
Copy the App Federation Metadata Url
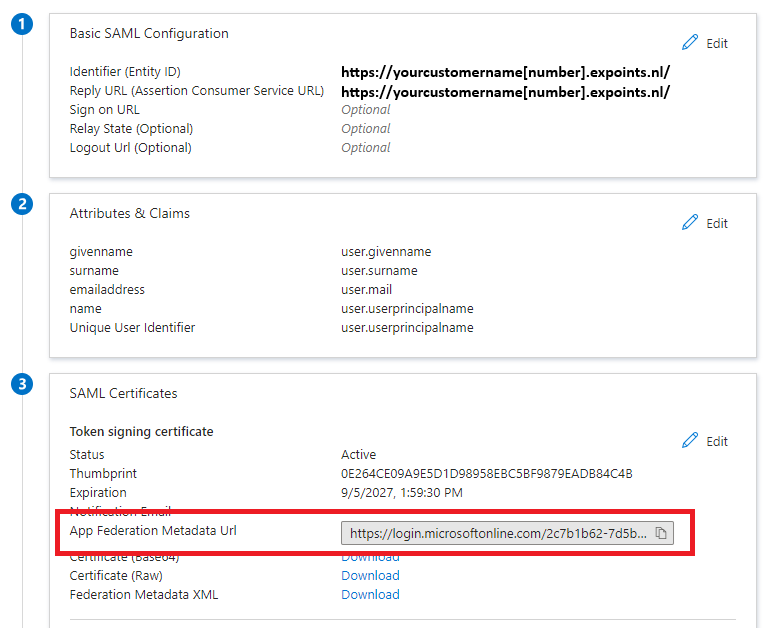[661, 533]
